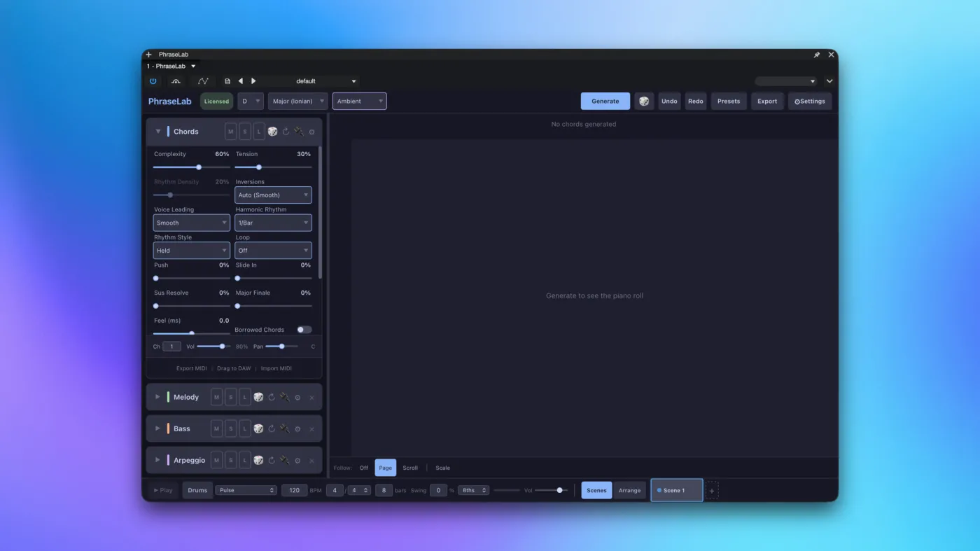Remove the Melody track with its X
980x551 pixels.
point(311,398)
